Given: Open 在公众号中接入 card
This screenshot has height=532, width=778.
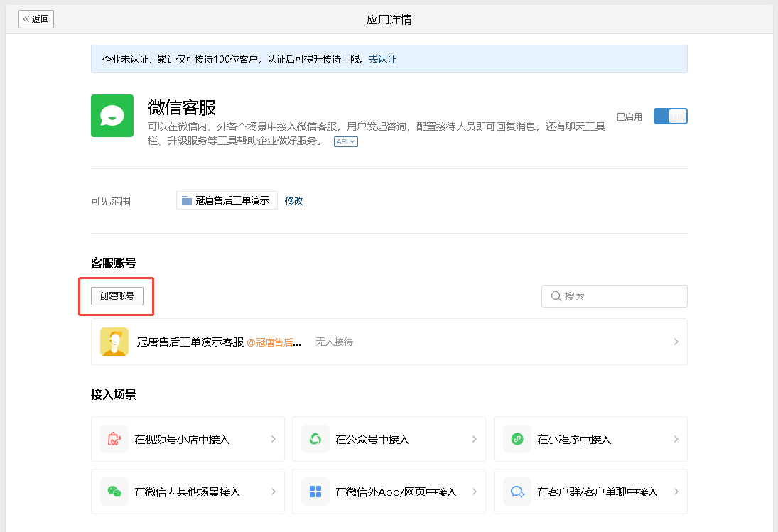Looking at the screenshot, I should click(x=389, y=439).
